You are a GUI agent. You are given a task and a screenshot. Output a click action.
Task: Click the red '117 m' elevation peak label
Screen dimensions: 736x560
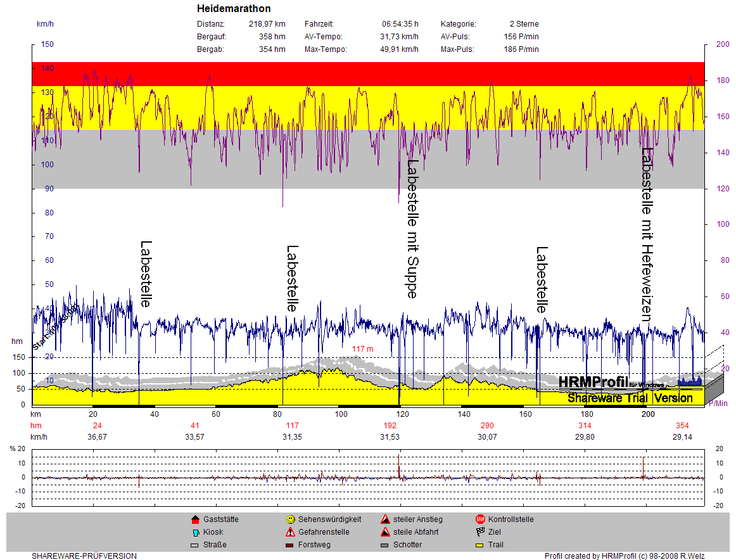point(362,349)
